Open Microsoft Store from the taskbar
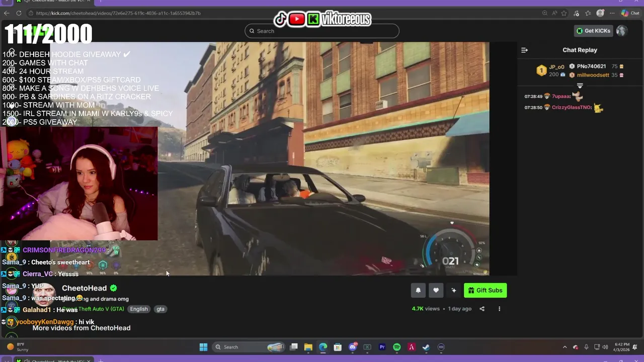Screen dimensions: 644x362 338,347
